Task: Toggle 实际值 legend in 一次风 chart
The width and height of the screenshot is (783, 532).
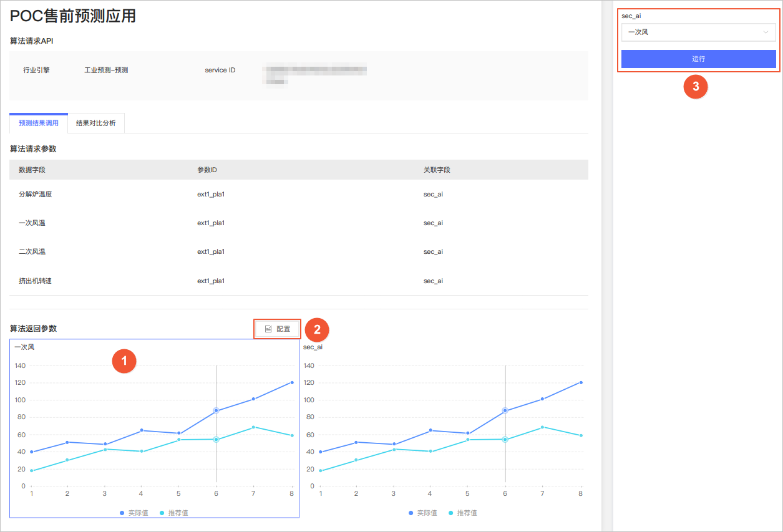Action: click(134, 513)
